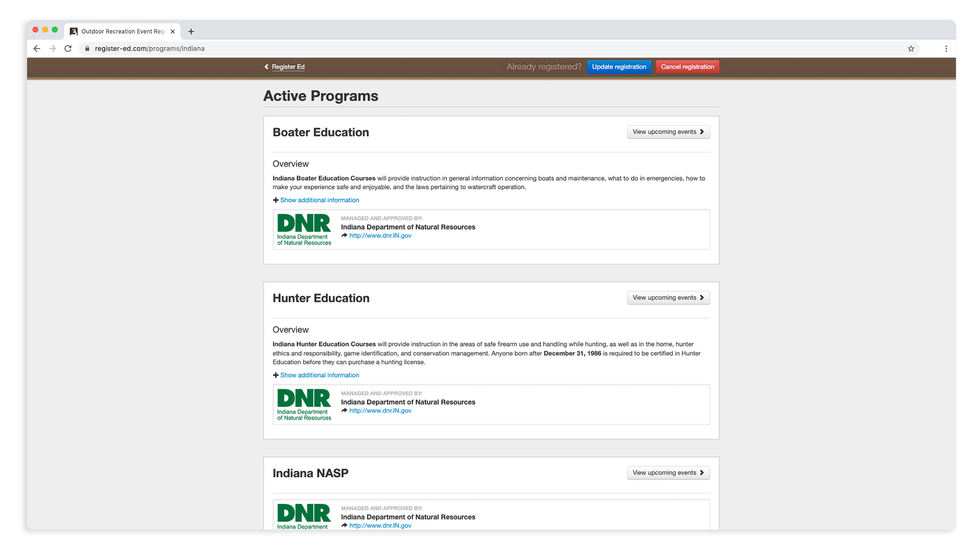
Task: Click the bold Indiana Boater Education Courses text
Action: click(x=324, y=178)
